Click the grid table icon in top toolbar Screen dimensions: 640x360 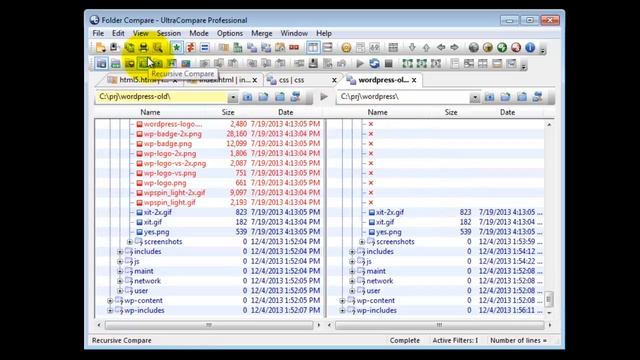coord(393,47)
